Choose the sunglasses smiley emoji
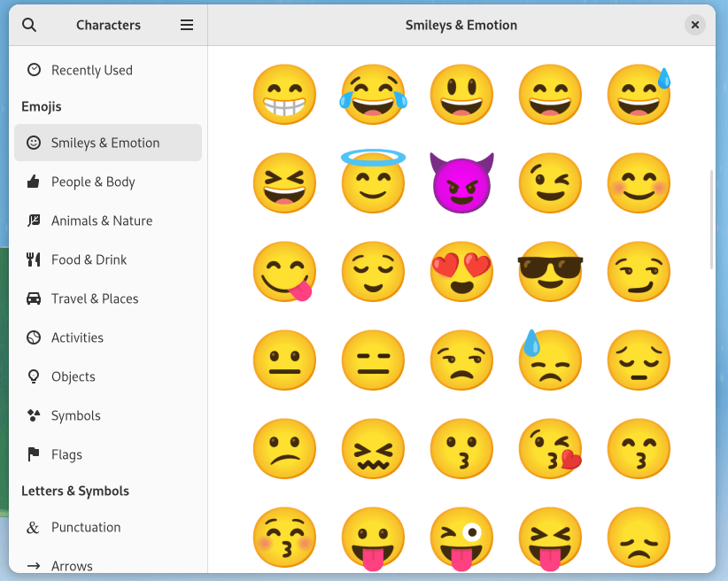The width and height of the screenshot is (728, 581). pos(550,272)
